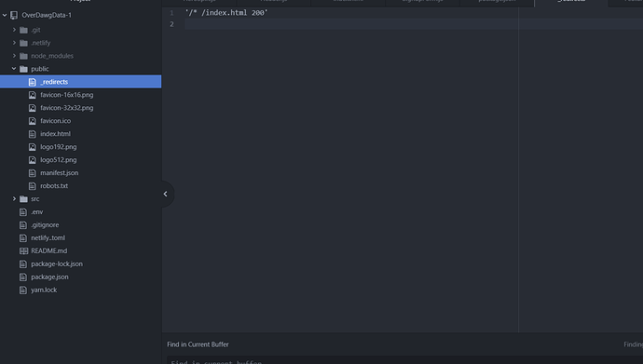This screenshot has width=643, height=364.
Task: Click the favicon.ico image icon
Action: click(x=33, y=121)
